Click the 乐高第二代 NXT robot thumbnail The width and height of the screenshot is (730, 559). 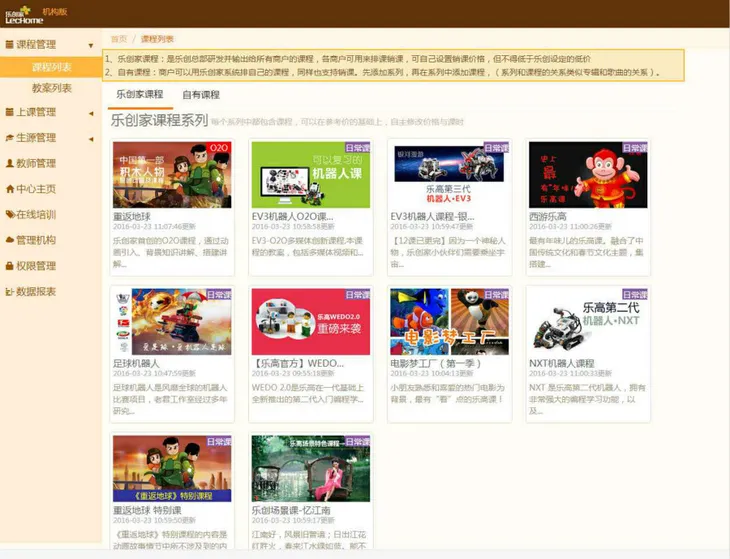click(588, 322)
